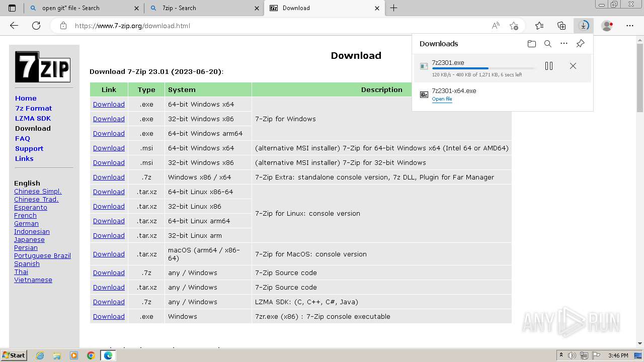The height and width of the screenshot is (362, 644).
Task: Close the 7zip - Search tab
Action: 257,8
